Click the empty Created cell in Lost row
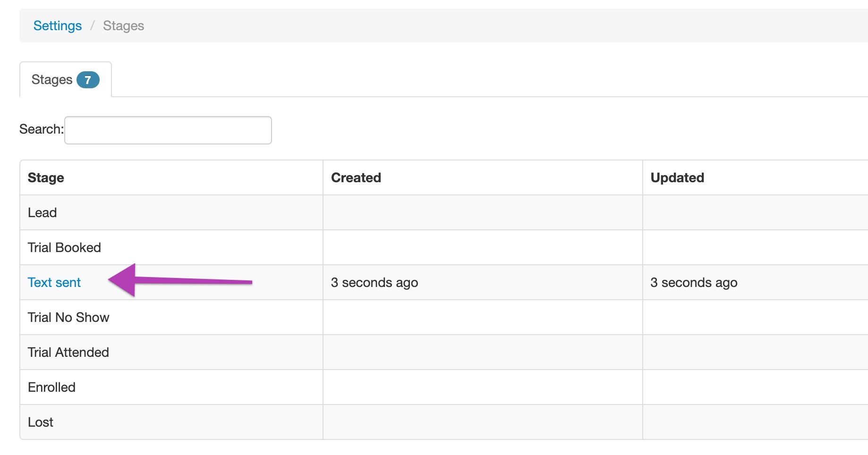This screenshot has width=868, height=455. click(x=482, y=422)
